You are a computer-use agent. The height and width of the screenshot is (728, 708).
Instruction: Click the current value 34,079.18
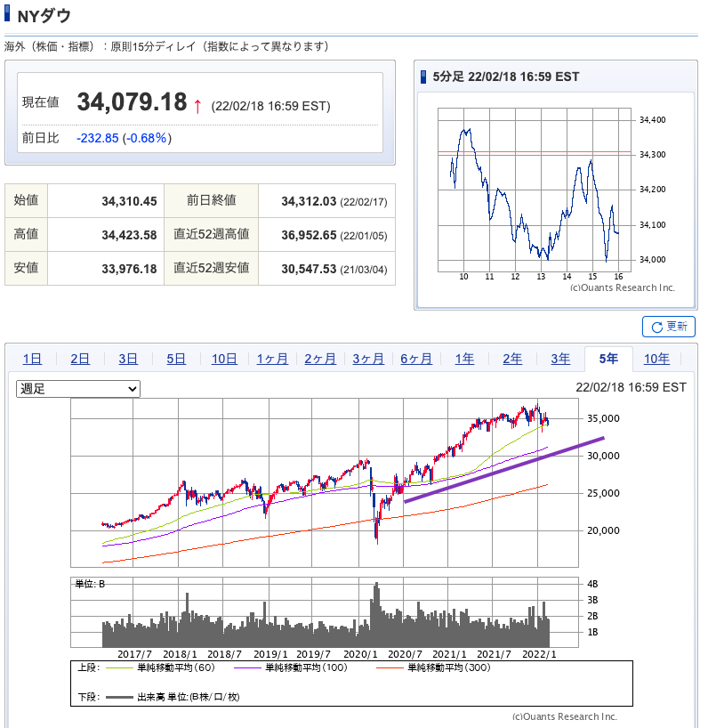(132, 102)
